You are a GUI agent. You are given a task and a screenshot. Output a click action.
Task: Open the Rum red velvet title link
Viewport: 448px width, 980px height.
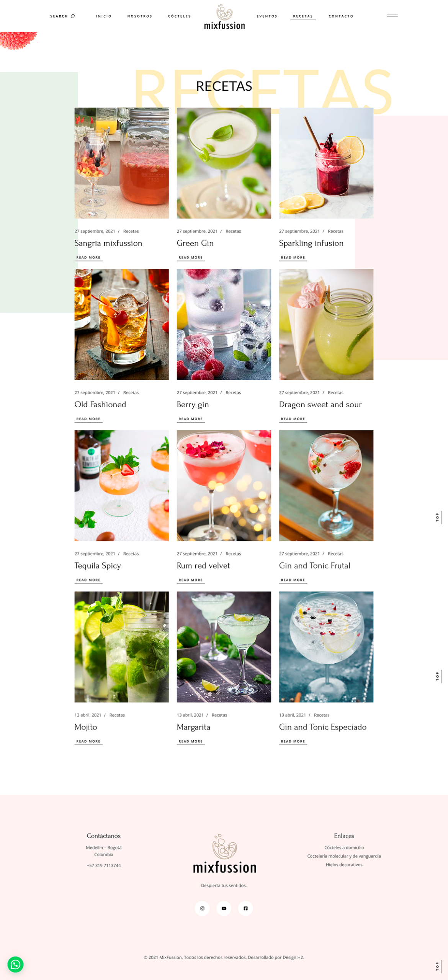[203, 565]
